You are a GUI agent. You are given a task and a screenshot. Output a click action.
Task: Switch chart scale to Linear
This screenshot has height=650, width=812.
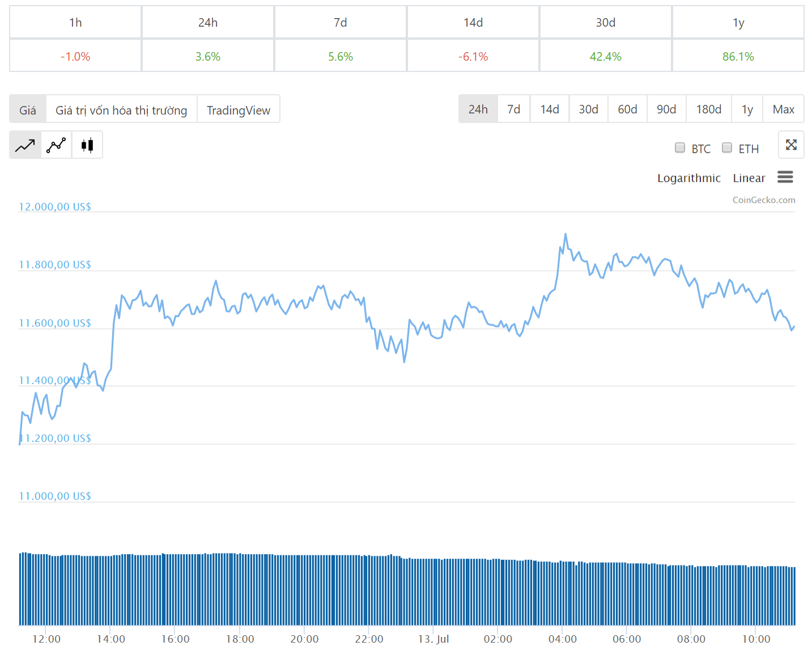pos(749,178)
